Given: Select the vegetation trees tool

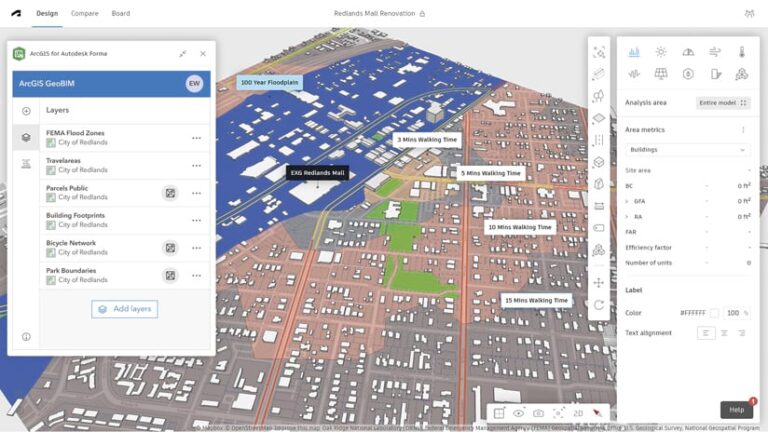Looking at the screenshot, I should click(x=599, y=96).
